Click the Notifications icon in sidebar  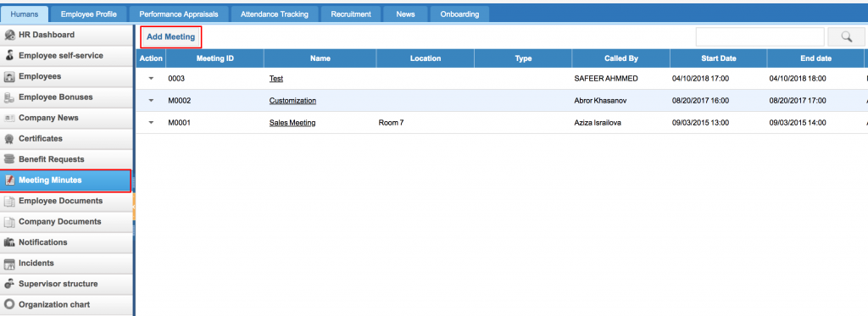coord(8,242)
